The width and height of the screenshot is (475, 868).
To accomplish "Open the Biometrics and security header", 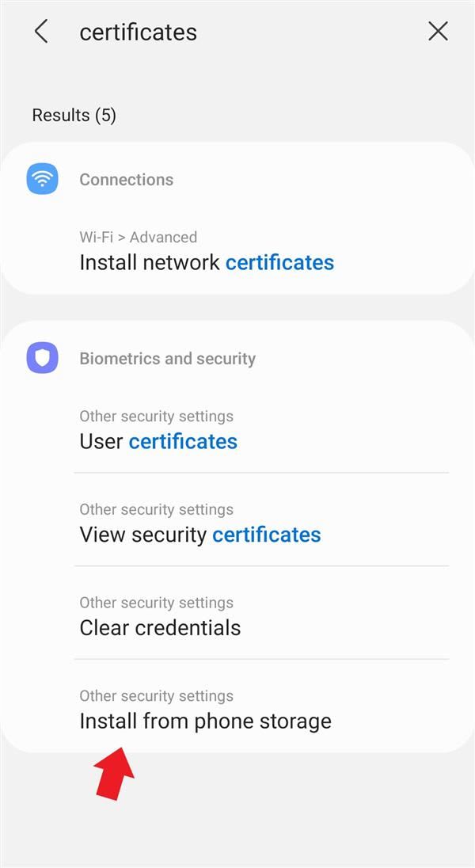I will (x=167, y=359).
